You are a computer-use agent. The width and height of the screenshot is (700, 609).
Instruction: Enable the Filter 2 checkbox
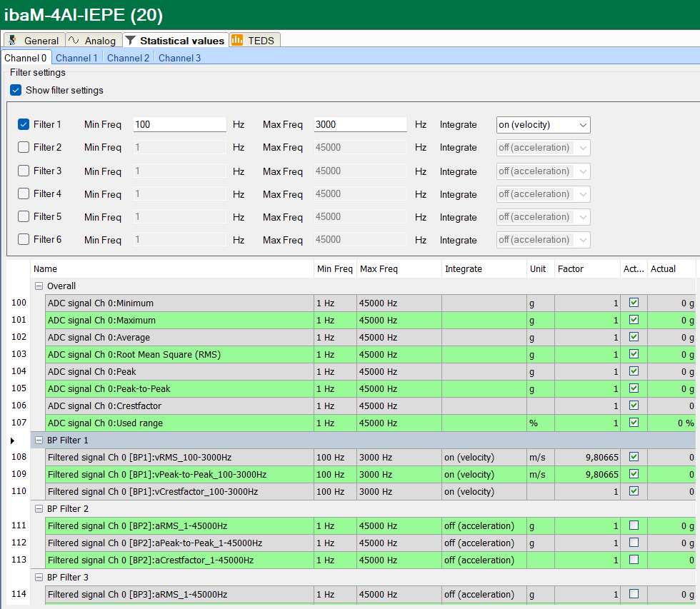pos(24,148)
